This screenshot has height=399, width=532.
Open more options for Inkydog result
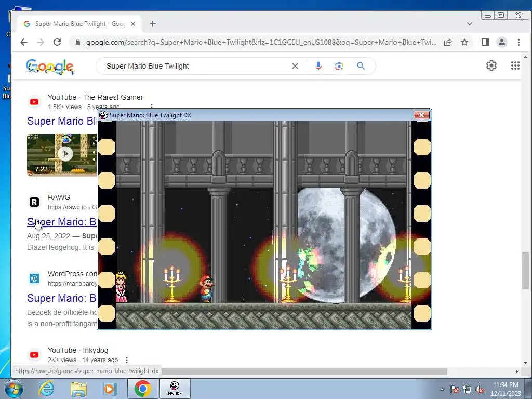coord(127,360)
